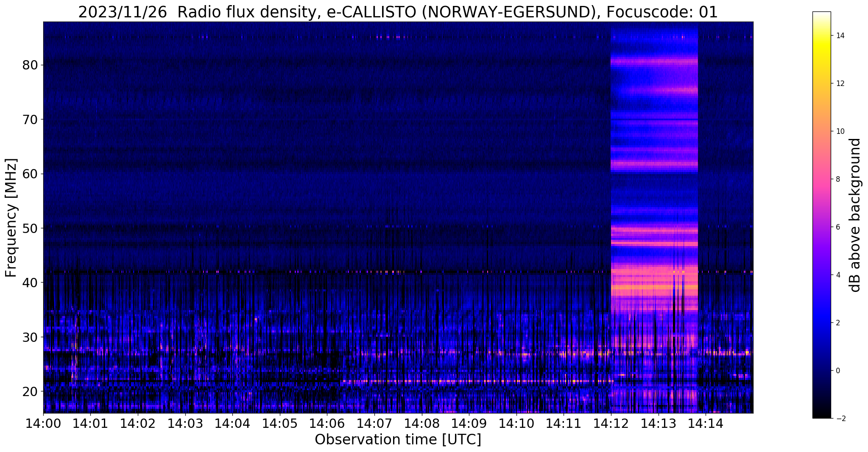Click the 40 MHz frequency tick label
Viewport: 868px width, 452px height.
[x=30, y=283]
